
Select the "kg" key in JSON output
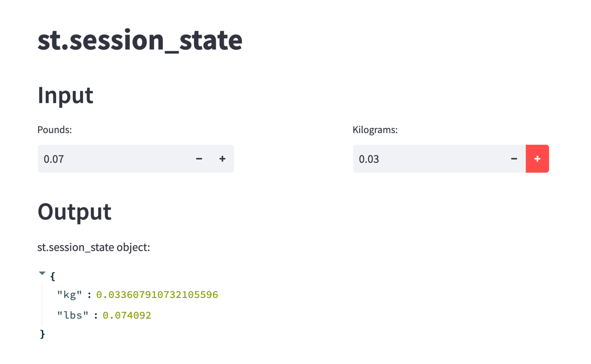coord(70,295)
